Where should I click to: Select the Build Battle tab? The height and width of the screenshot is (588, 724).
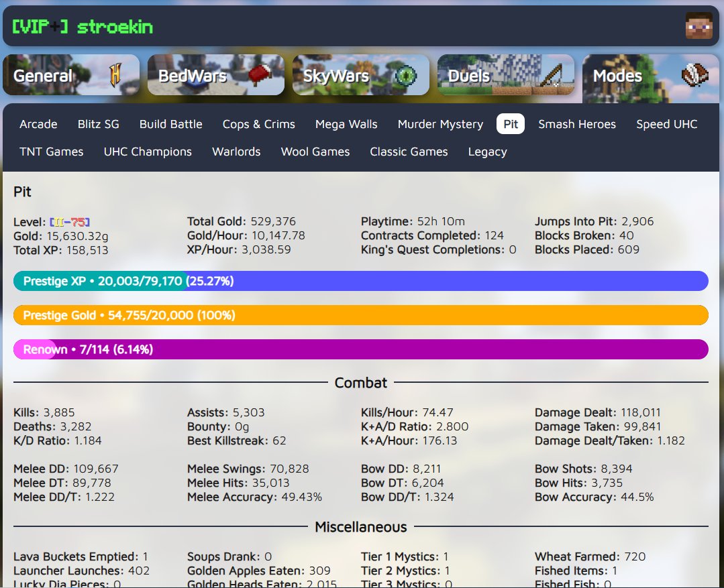[171, 124]
